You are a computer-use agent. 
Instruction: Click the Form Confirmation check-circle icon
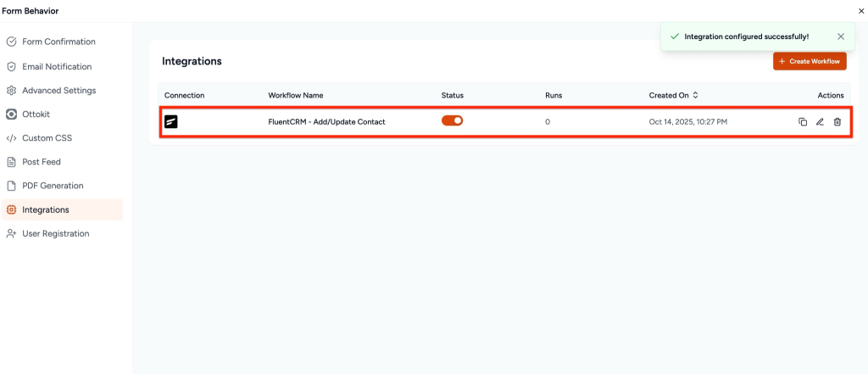click(x=11, y=42)
